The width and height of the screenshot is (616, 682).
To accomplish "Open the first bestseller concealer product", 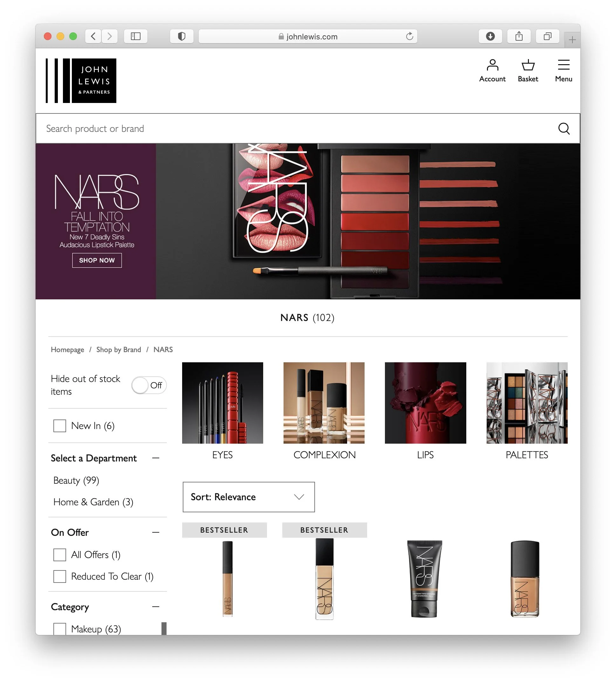I will (x=227, y=578).
